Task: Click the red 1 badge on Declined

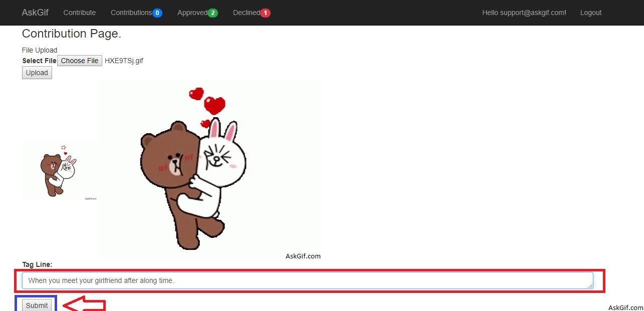Action: (x=265, y=13)
